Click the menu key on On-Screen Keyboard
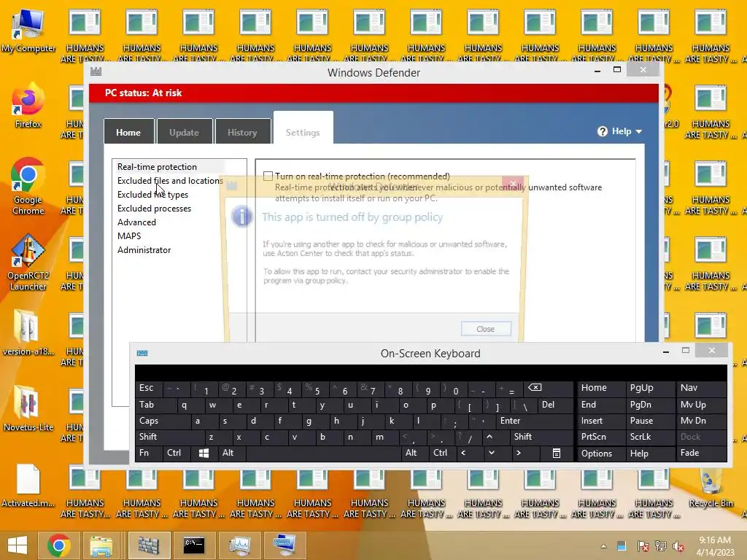 tap(556, 453)
